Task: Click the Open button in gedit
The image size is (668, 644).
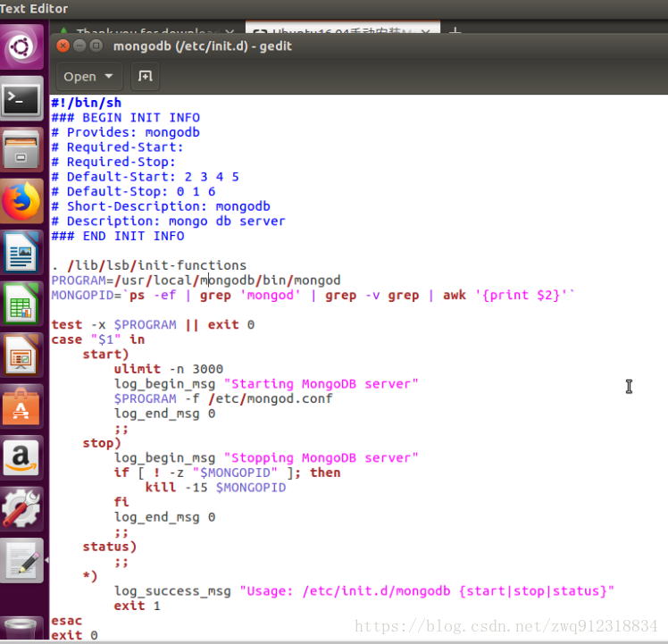Action: tap(80, 77)
